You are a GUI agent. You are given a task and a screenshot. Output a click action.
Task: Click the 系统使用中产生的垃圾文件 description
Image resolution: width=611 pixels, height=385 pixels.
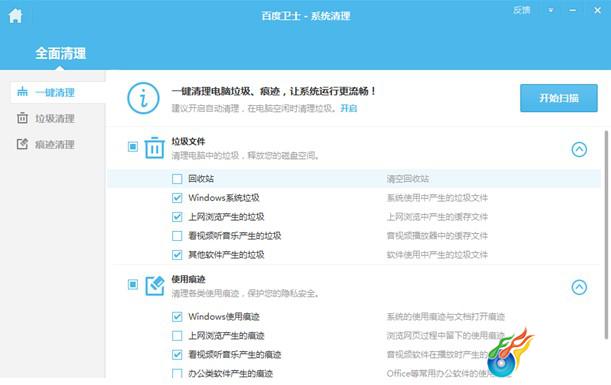(x=437, y=198)
